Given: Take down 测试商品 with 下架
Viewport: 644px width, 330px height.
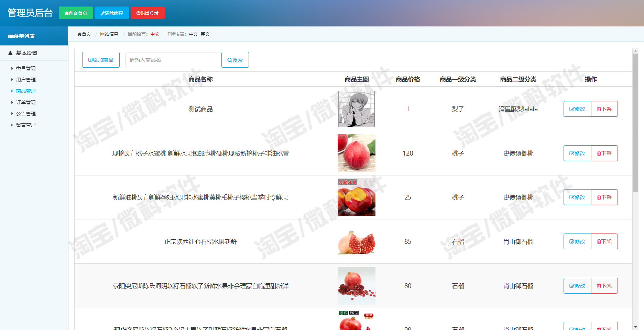Looking at the screenshot, I should 604,109.
